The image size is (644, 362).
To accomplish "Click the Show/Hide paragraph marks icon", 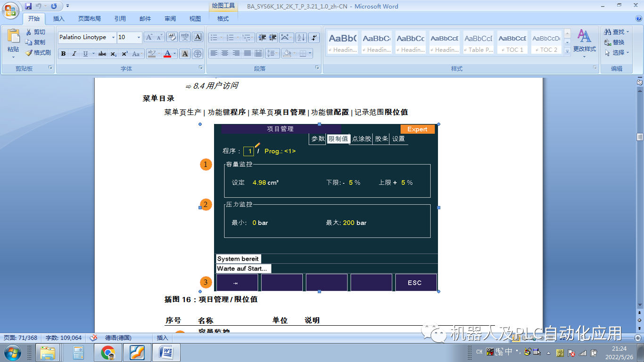I will point(314,38).
